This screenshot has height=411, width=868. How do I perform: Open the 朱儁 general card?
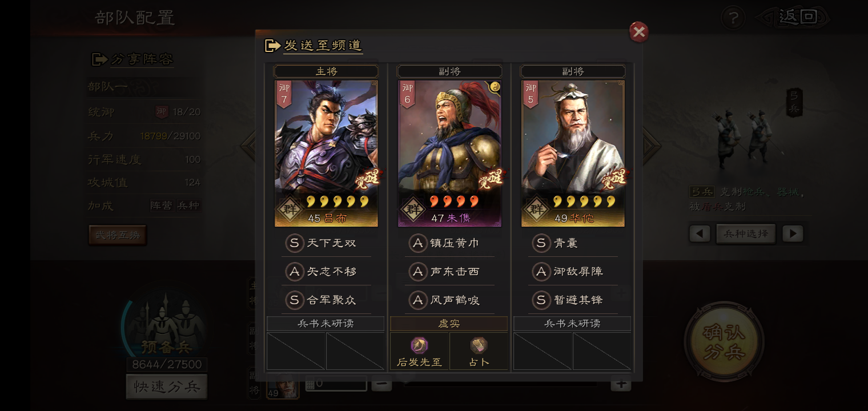point(449,154)
